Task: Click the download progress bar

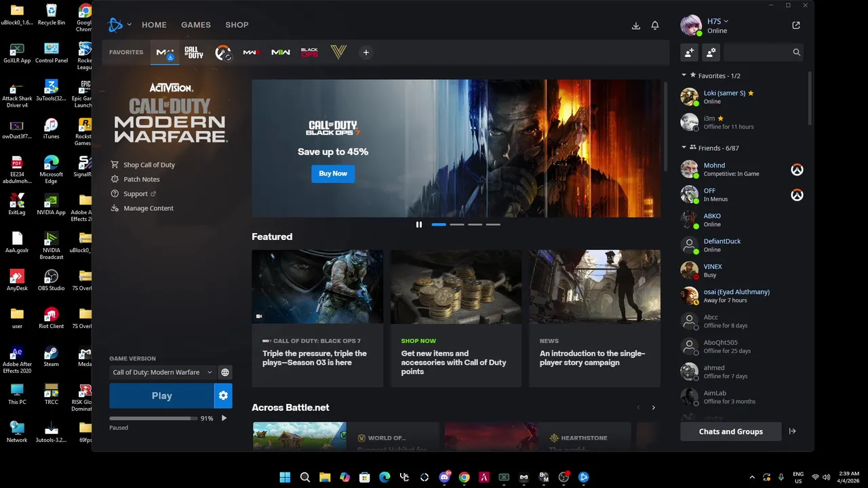Action: [x=153, y=418]
